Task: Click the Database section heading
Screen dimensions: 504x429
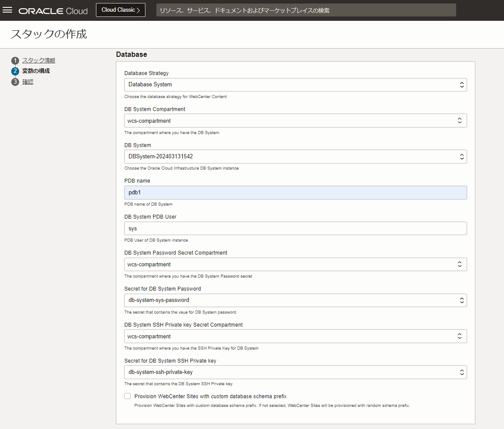Action: [132, 55]
